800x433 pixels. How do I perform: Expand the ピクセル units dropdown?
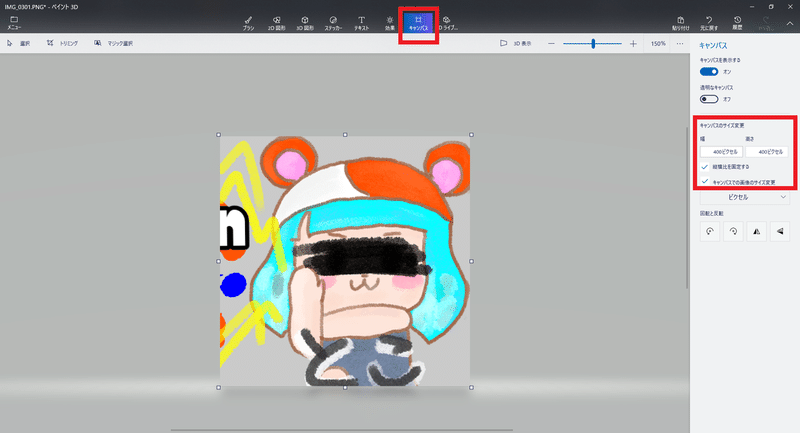point(744,197)
